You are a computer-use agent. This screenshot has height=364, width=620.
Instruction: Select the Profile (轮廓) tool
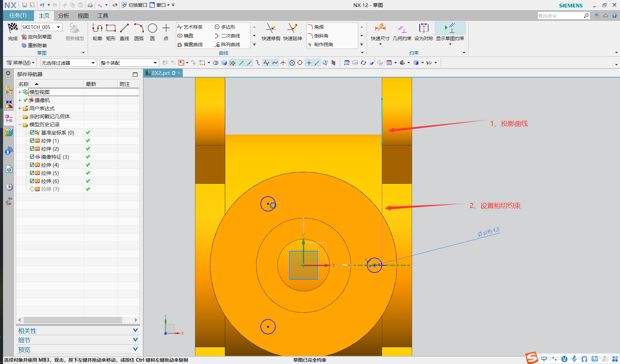tap(97, 28)
